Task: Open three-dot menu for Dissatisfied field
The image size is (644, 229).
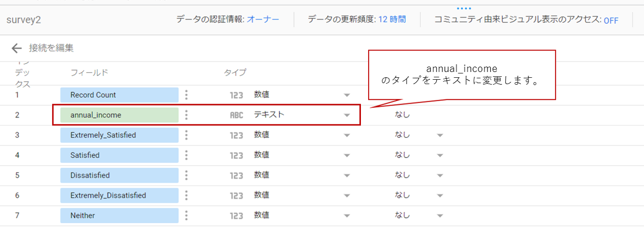Action: click(x=186, y=176)
